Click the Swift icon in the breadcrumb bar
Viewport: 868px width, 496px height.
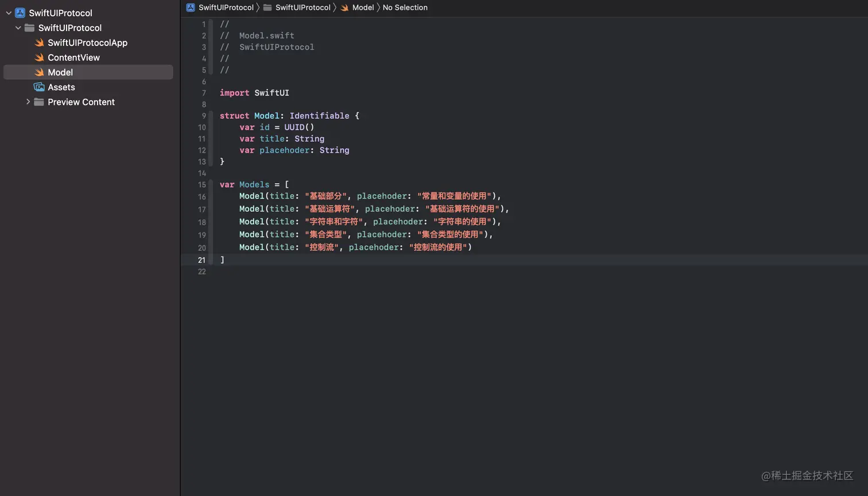pos(344,7)
